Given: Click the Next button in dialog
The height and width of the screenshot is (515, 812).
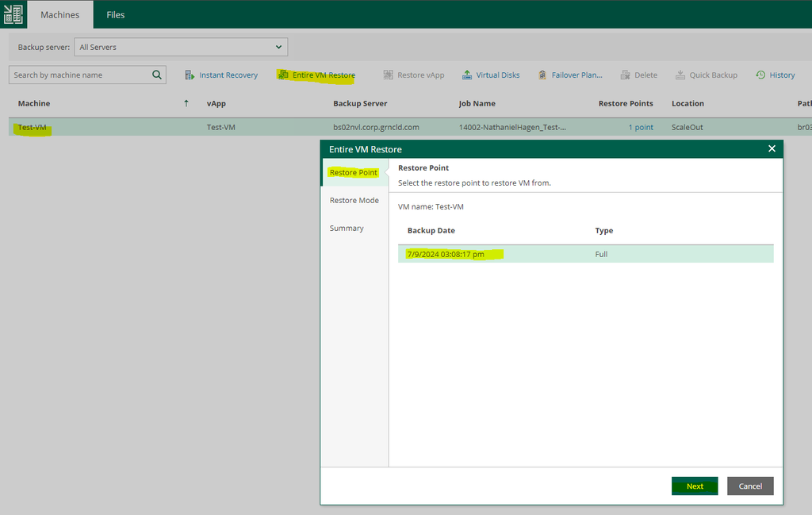Looking at the screenshot, I should [x=695, y=486].
